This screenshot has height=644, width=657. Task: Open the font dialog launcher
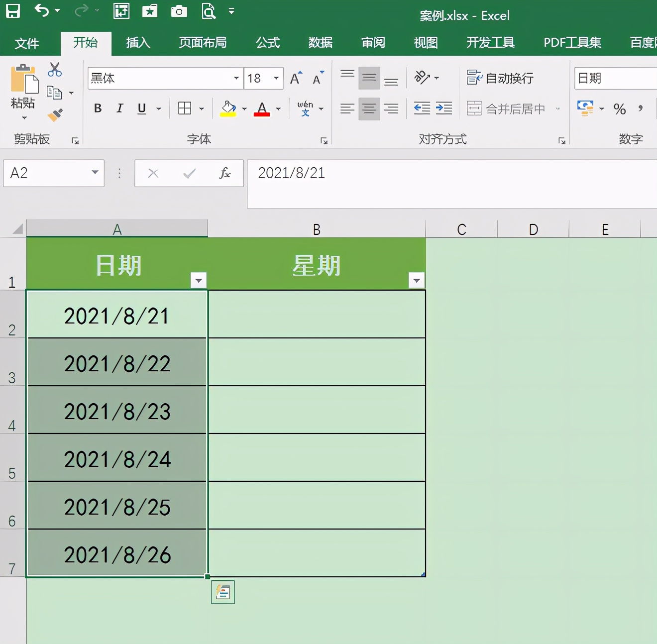click(x=324, y=141)
